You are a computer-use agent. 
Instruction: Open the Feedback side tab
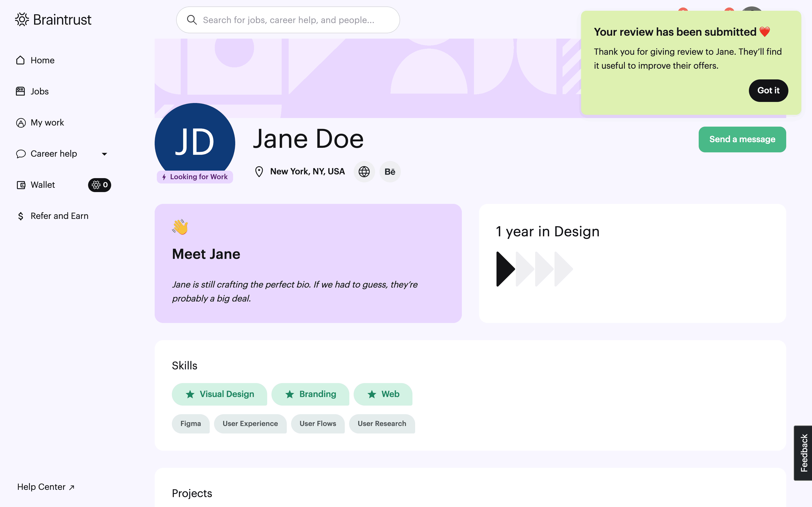click(804, 453)
